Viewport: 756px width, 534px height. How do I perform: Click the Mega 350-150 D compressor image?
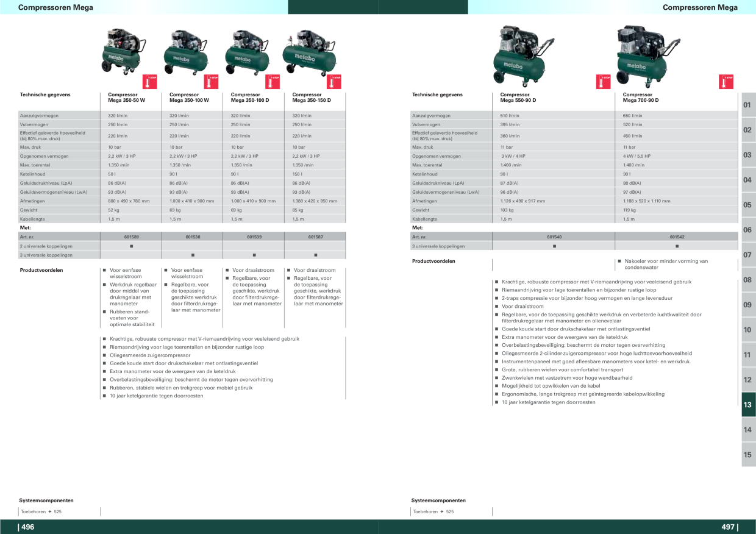click(x=309, y=51)
